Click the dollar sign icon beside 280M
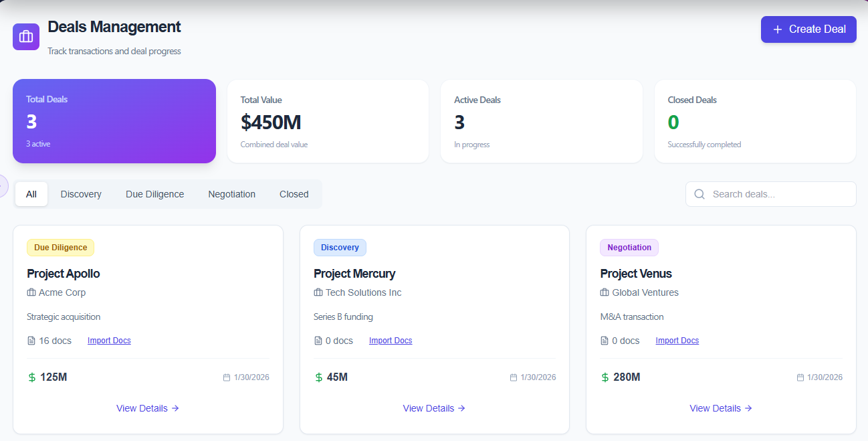 tap(605, 377)
